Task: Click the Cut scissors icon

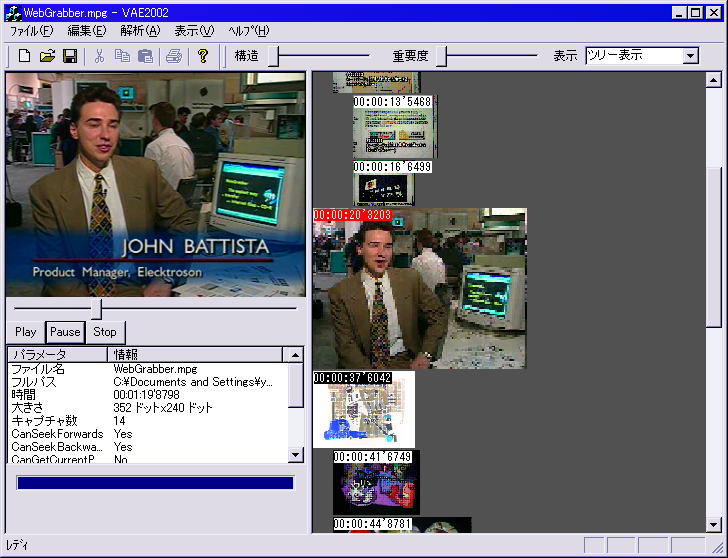Action: pos(99,56)
